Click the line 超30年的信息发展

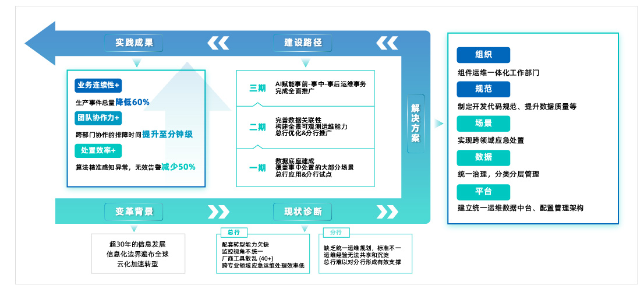pyautogui.click(x=137, y=244)
